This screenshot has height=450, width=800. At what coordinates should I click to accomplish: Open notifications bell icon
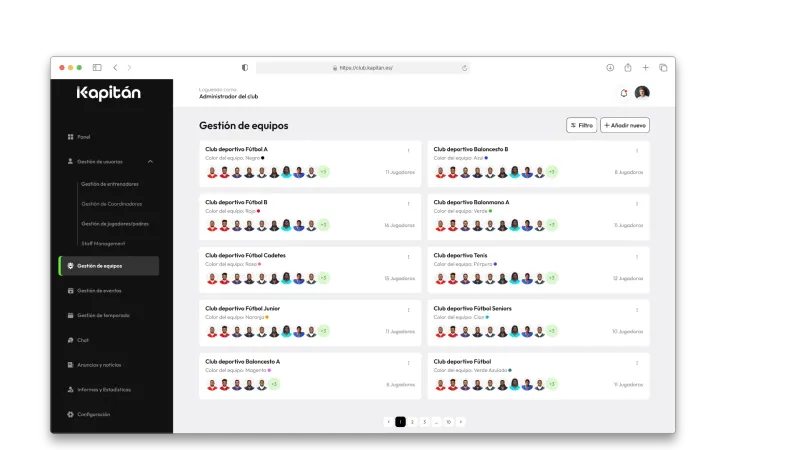623,93
